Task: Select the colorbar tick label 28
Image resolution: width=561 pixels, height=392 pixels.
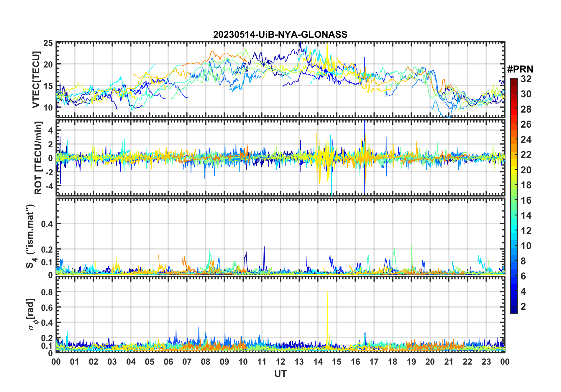Action: (526, 109)
